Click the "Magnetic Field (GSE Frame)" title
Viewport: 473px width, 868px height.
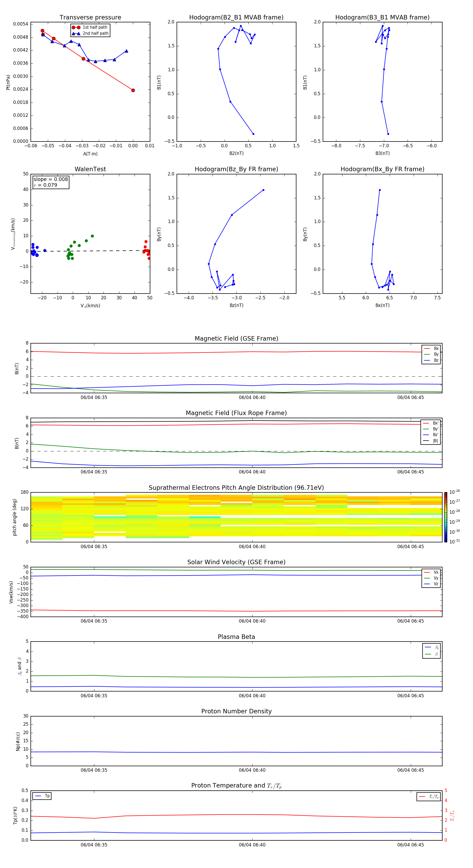point(236,338)
